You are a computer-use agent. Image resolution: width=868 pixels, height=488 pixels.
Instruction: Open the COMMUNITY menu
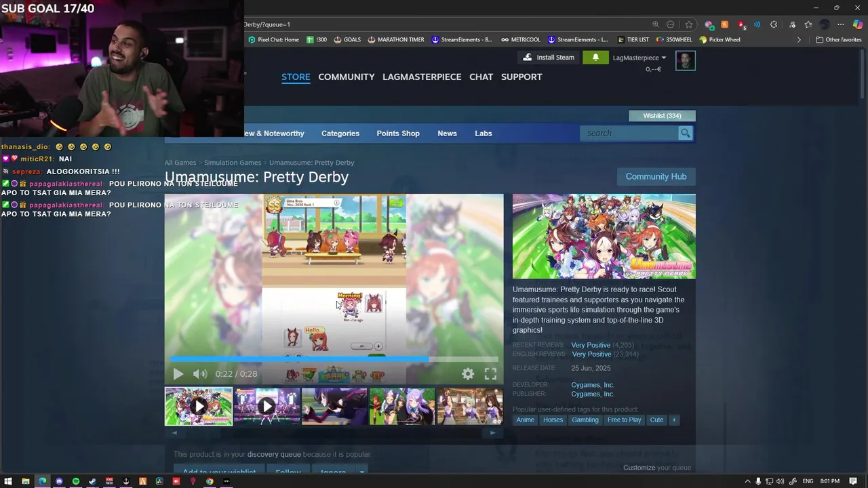(x=347, y=77)
